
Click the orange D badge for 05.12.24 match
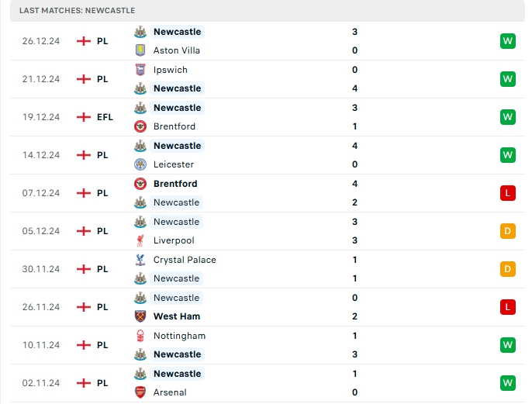pyautogui.click(x=508, y=231)
